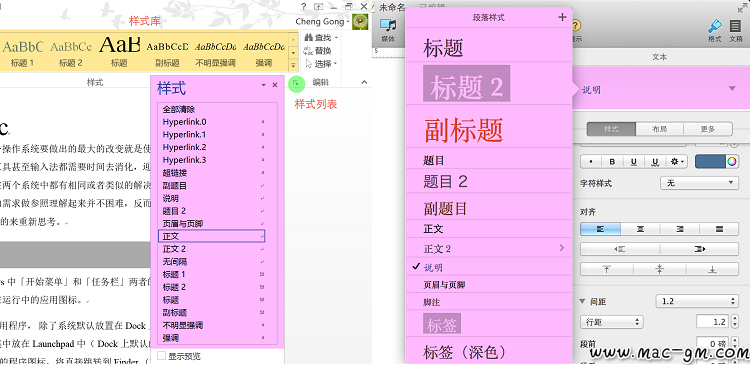Select 正文 in Word Styles list
The image size is (750, 365).
pyautogui.click(x=211, y=236)
